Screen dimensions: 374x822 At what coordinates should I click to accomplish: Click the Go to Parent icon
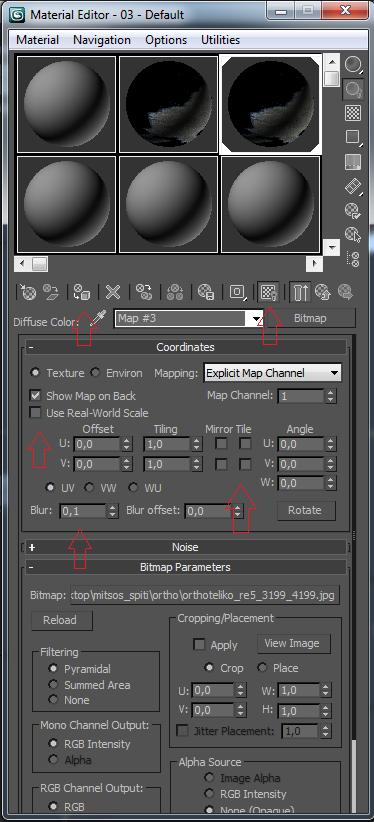(324, 292)
